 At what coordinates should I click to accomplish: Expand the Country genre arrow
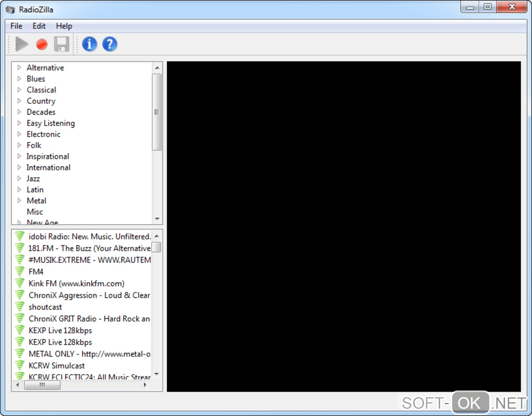[19, 101]
